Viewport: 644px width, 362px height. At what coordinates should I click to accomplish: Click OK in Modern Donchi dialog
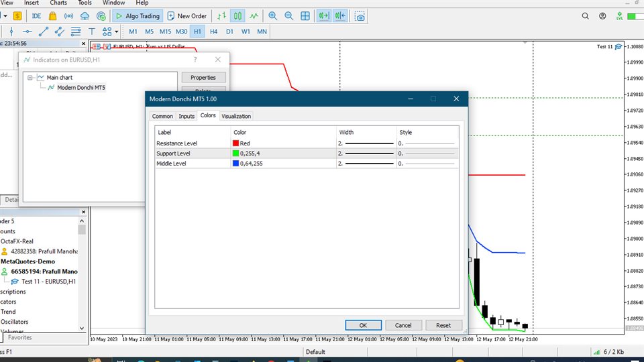[363, 325]
